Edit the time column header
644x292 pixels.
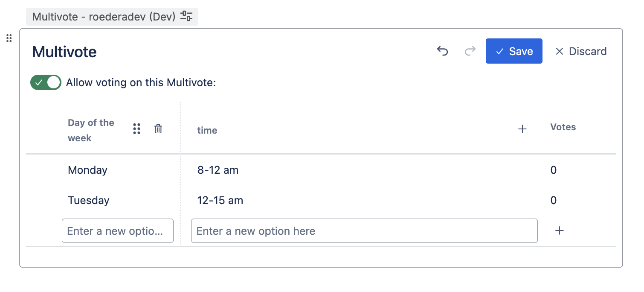(x=207, y=131)
